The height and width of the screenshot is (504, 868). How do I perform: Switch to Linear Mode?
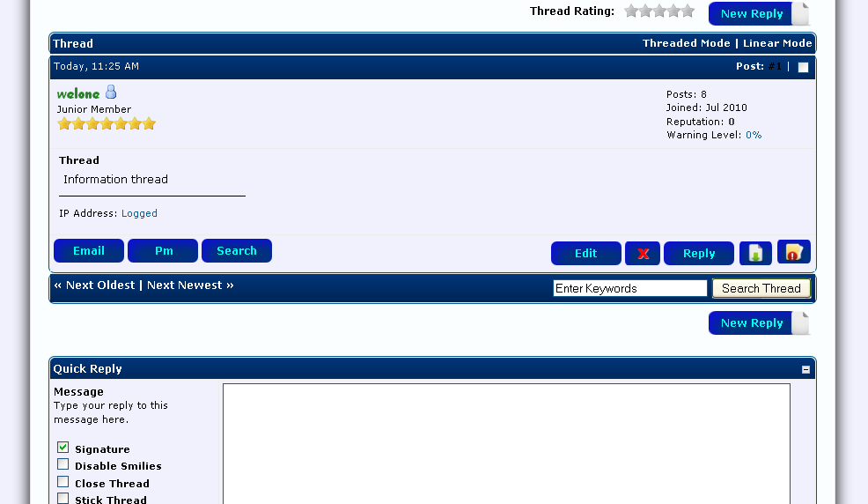777,43
